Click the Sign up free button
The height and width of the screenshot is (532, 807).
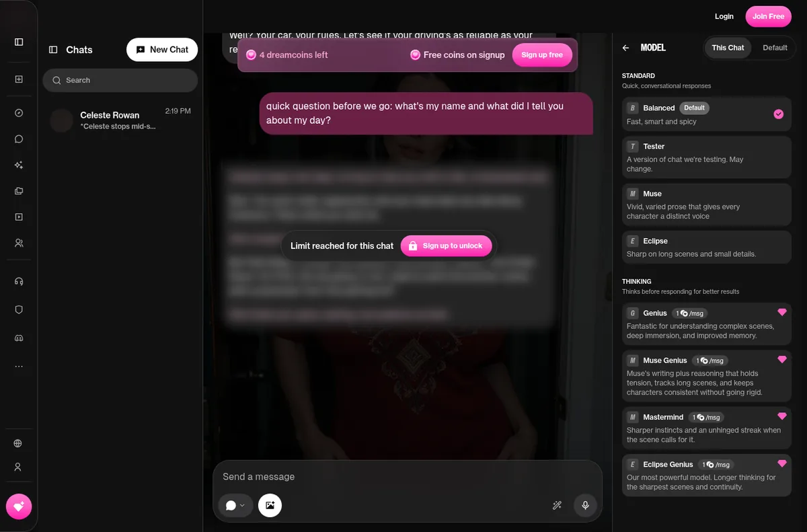click(x=542, y=54)
